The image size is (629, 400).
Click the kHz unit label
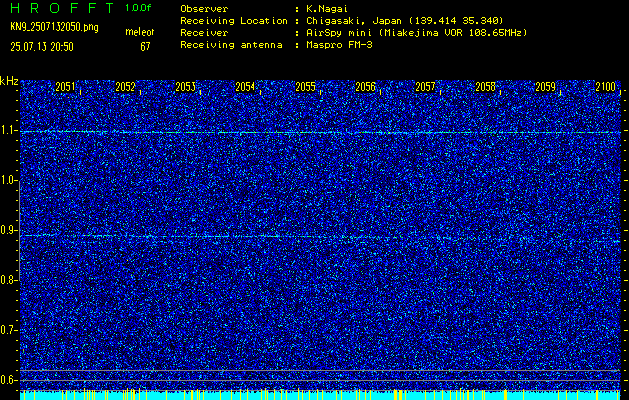9,81
